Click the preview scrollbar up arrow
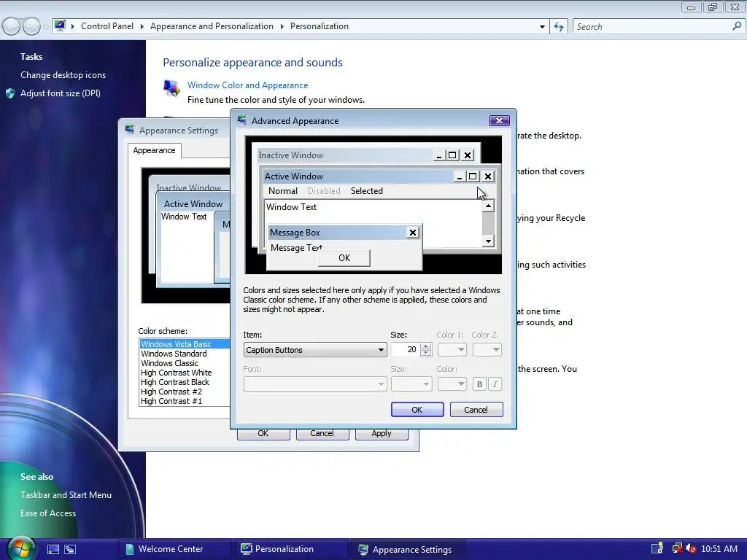This screenshot has width=747, height=560. pyautogui.click(x=488, y=206)
